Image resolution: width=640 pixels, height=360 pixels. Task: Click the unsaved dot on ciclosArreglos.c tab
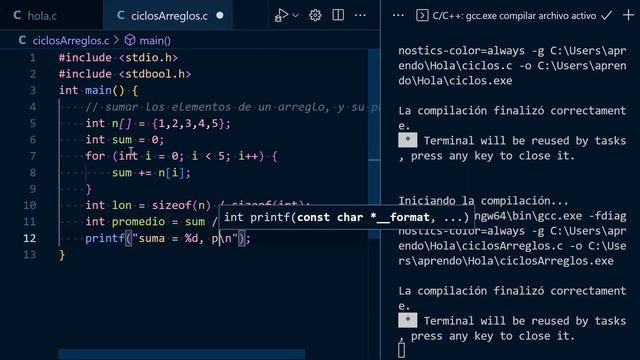pyautogui.click(x=220, y=16)
